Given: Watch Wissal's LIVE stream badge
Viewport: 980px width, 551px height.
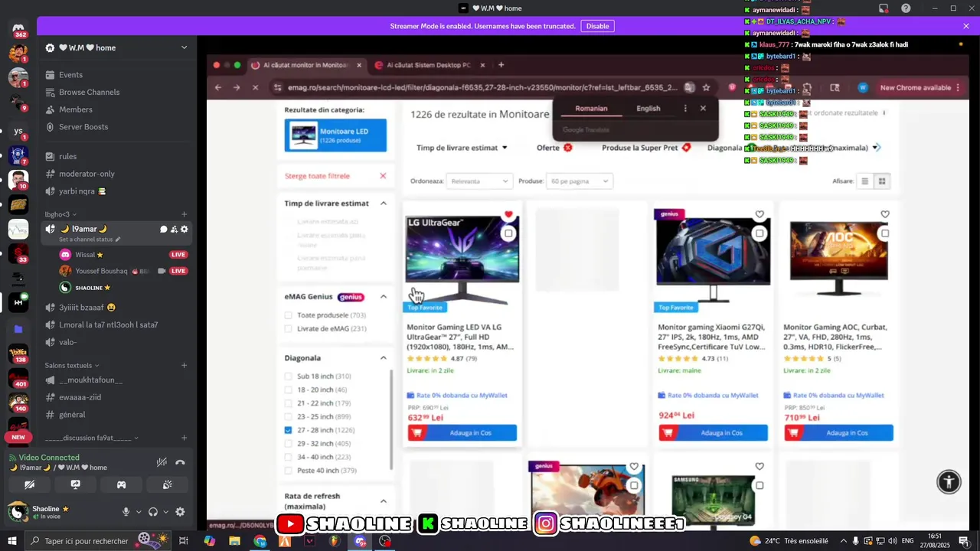Looking at the screenshot, I should [x=178, y=254].
